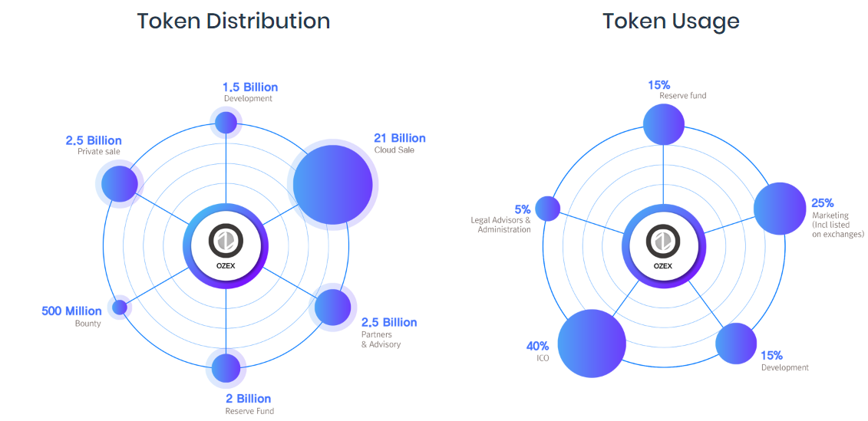
Task: Select the 2 Billion Reserve Fund bubble
Action: point(226,368)
